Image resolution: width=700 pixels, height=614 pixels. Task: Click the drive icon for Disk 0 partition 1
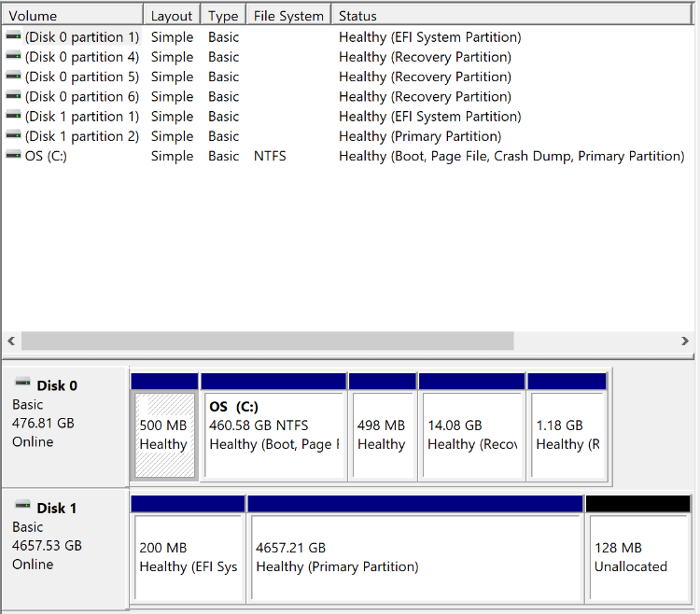click(x=13, y=37)
